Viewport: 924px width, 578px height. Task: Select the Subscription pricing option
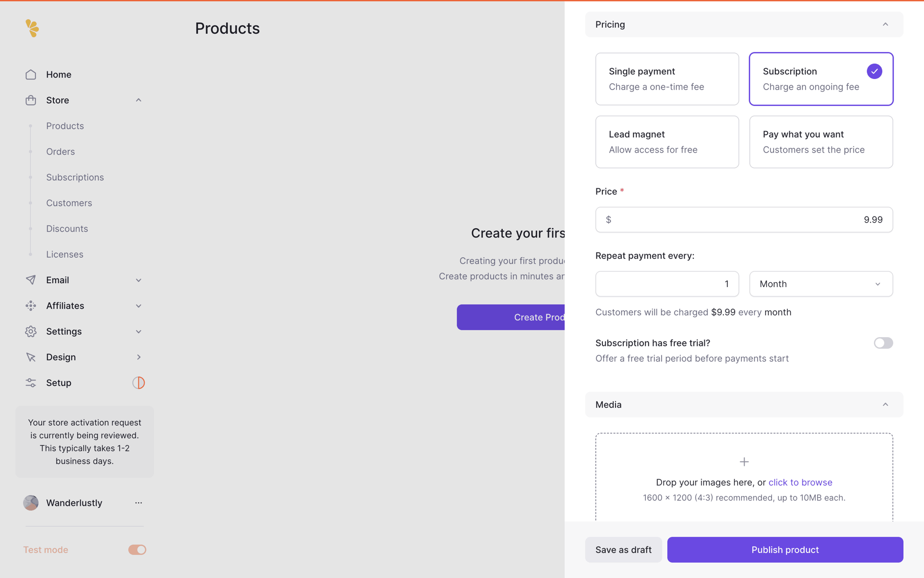821,79
